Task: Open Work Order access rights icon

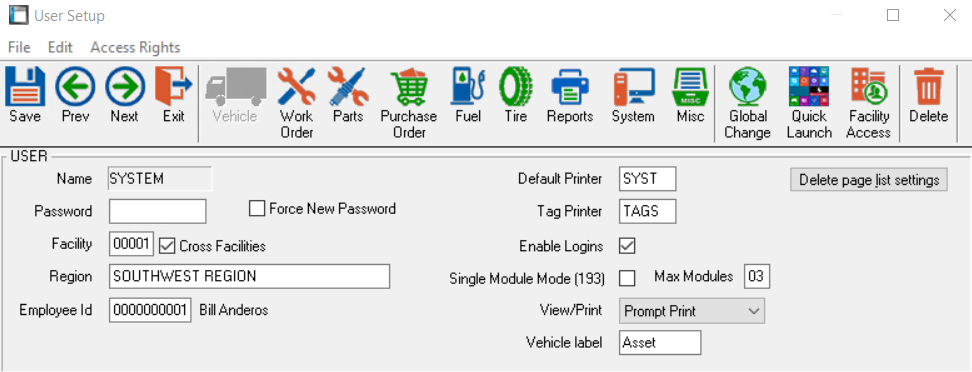Action: 297,87
